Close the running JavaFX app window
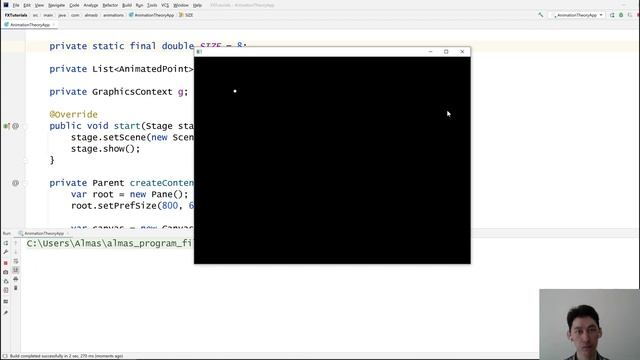Image resolution: width=640 pixels, height=360 pixels. click(462, 52)
